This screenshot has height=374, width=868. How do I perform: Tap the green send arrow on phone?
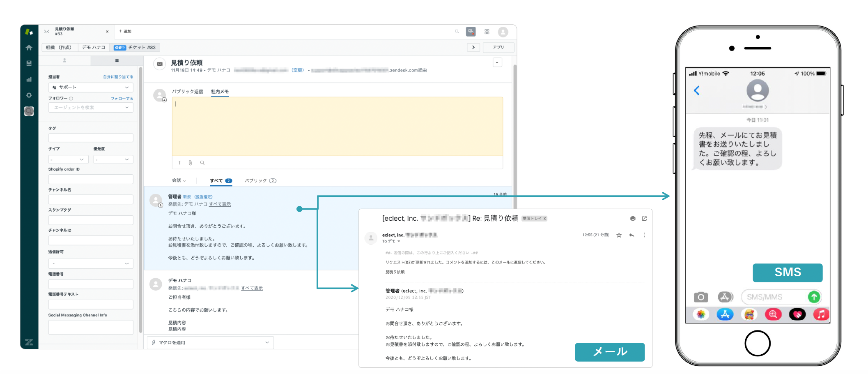(814, 297)
